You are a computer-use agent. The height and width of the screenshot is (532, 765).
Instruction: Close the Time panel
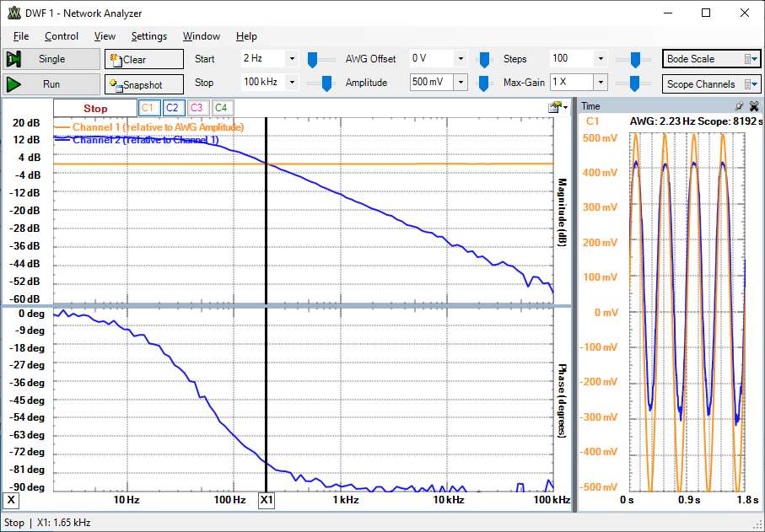(753, 106)
